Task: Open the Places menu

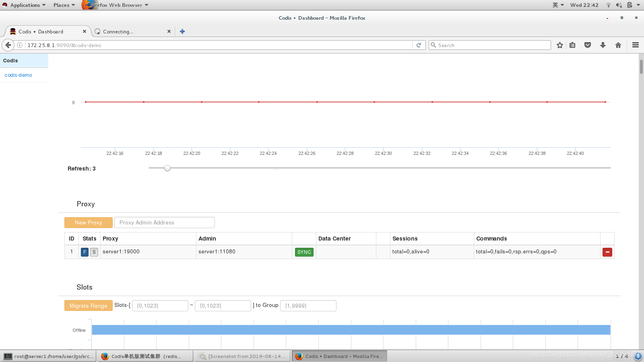Action: [x=64, y=5]
